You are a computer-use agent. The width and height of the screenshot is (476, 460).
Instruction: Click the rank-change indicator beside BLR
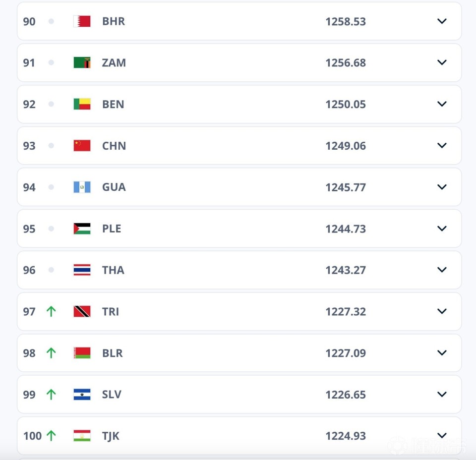(x=50, y=353)
